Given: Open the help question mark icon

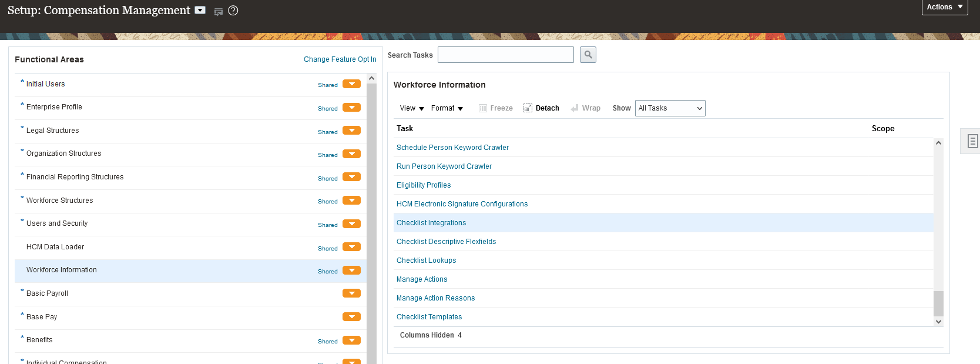Looking at the screenshot, I should pos(233,11).
